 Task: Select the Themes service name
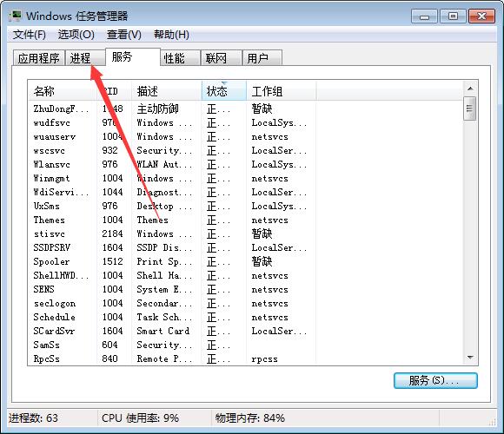tap(50, 220)
